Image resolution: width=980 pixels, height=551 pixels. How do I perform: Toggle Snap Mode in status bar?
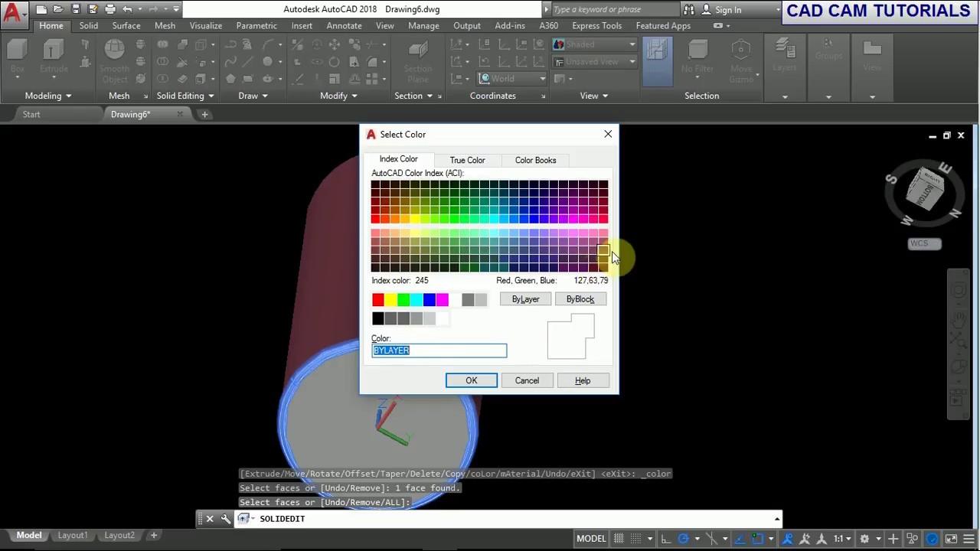pos(635,539)
